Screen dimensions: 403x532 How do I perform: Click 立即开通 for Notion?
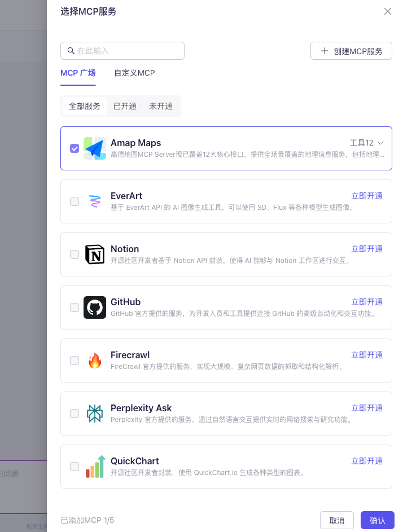click(367, 249)
